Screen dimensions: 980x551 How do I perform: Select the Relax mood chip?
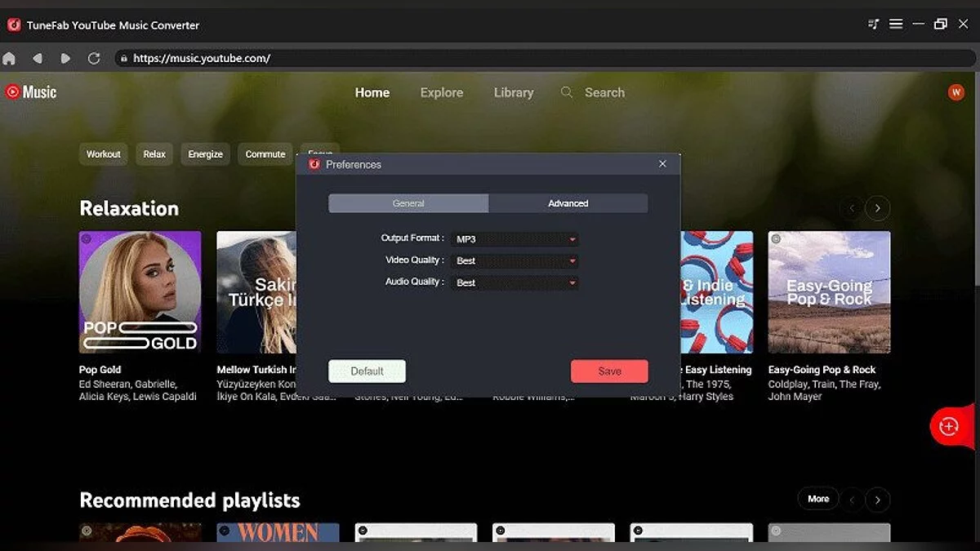click(154, 154)
